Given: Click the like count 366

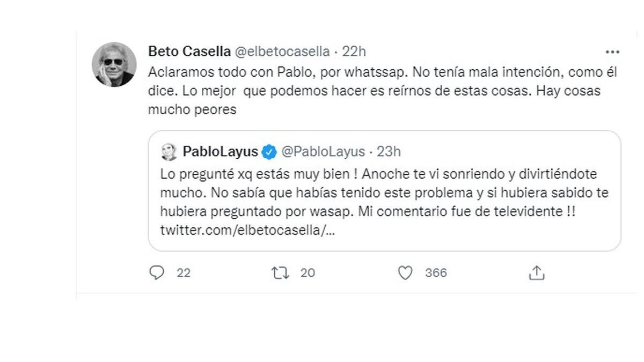Looking at the screenshot, I should tap(436, 273).
